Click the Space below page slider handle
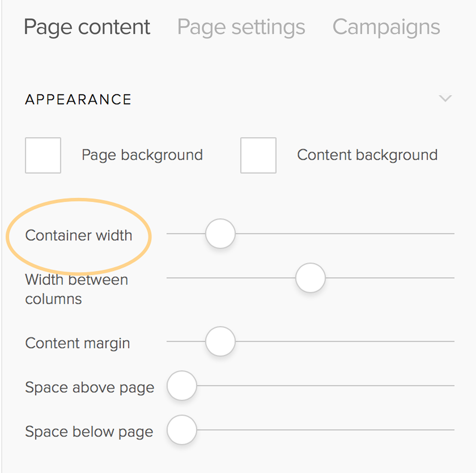The width and height of the screenshot is (476, 473). [182, 430]
